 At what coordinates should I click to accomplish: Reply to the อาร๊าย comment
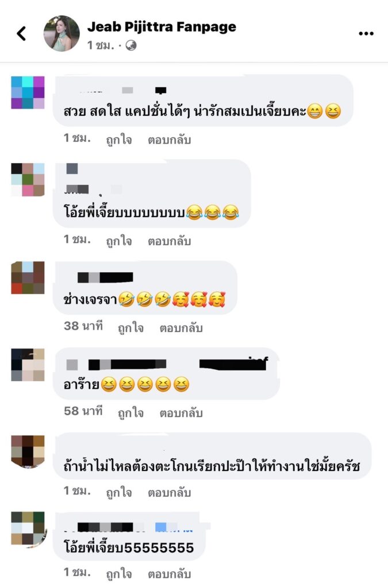click(181, 412)
